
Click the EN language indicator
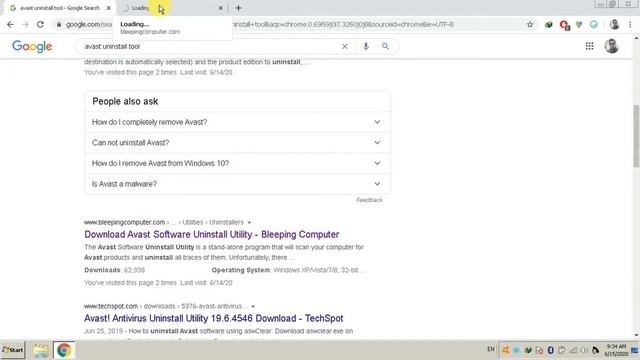491,349
